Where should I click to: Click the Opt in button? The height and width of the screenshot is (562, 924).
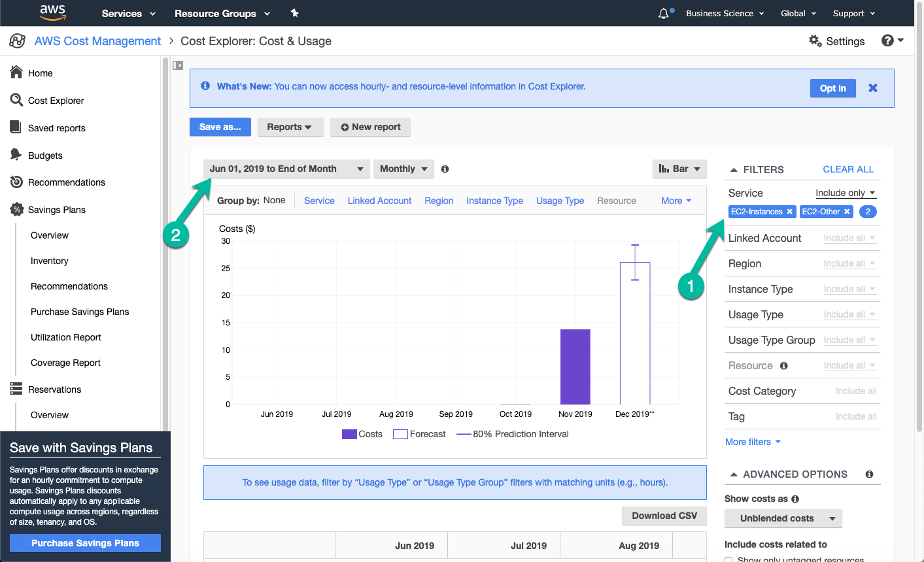click(833, 88)
